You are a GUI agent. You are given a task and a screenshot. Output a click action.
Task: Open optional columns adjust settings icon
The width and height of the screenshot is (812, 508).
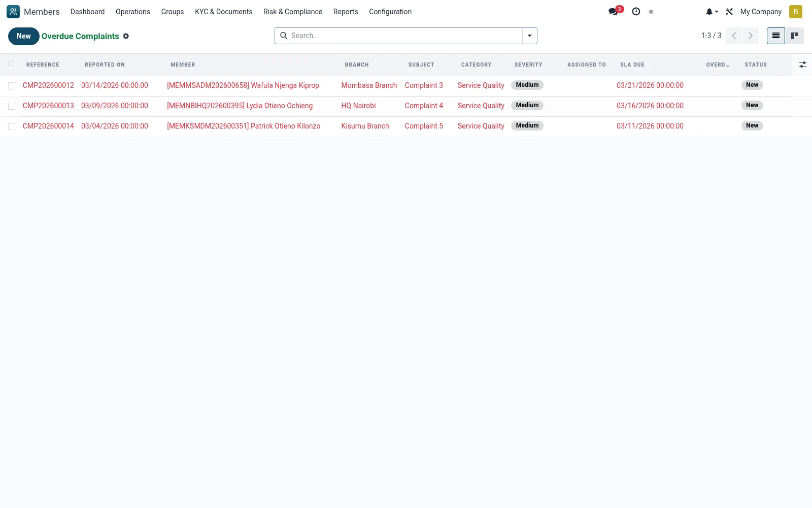coord(803,65)
